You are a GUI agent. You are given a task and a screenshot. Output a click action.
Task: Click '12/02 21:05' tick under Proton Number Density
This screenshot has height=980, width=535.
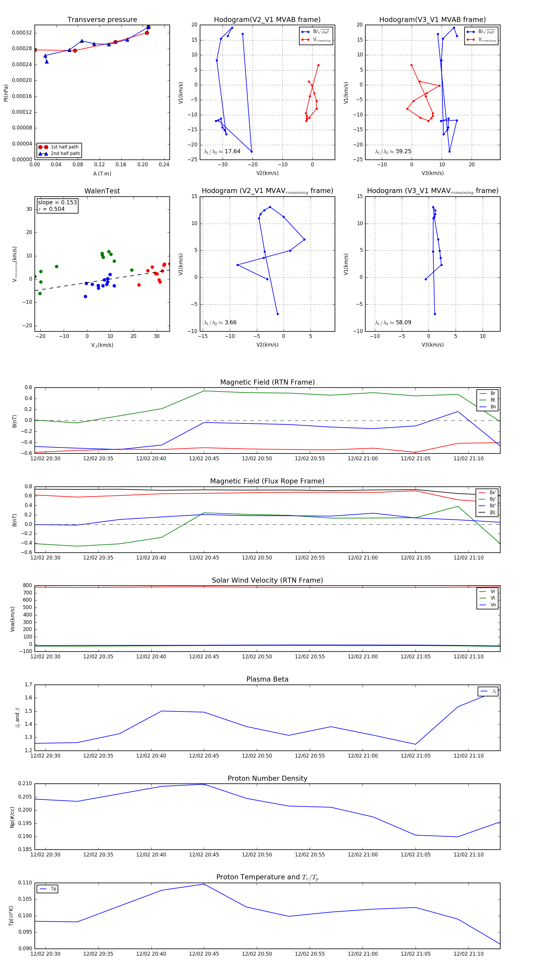[x=416, y=855]
